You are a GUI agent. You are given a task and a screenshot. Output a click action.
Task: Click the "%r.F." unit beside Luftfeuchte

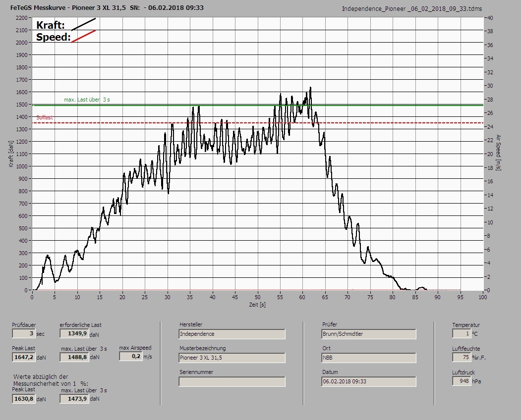pos(478,358)
